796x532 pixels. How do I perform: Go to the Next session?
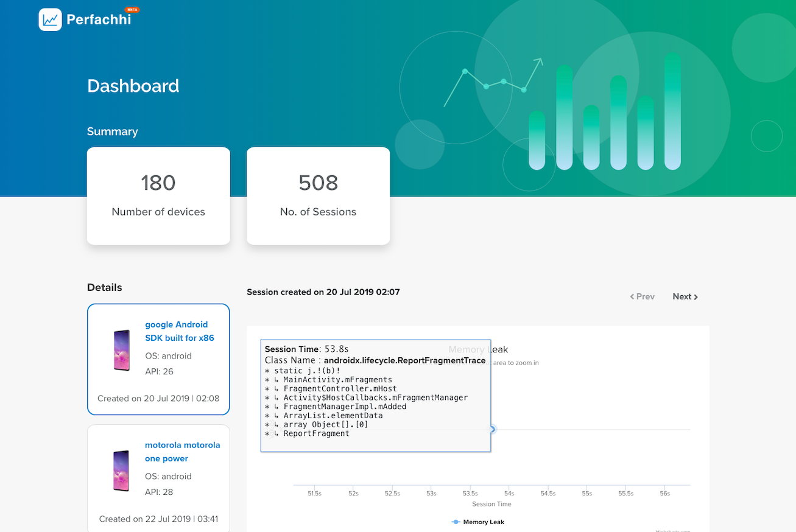[x=685, y=296]
